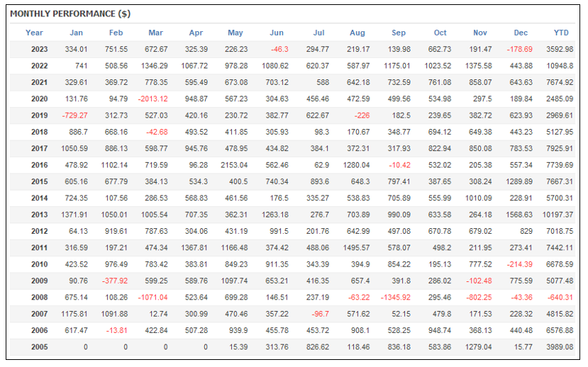Viewport: 588px width, 367px height.
Task: Click the YTD column header
Action: pos(561,33)
